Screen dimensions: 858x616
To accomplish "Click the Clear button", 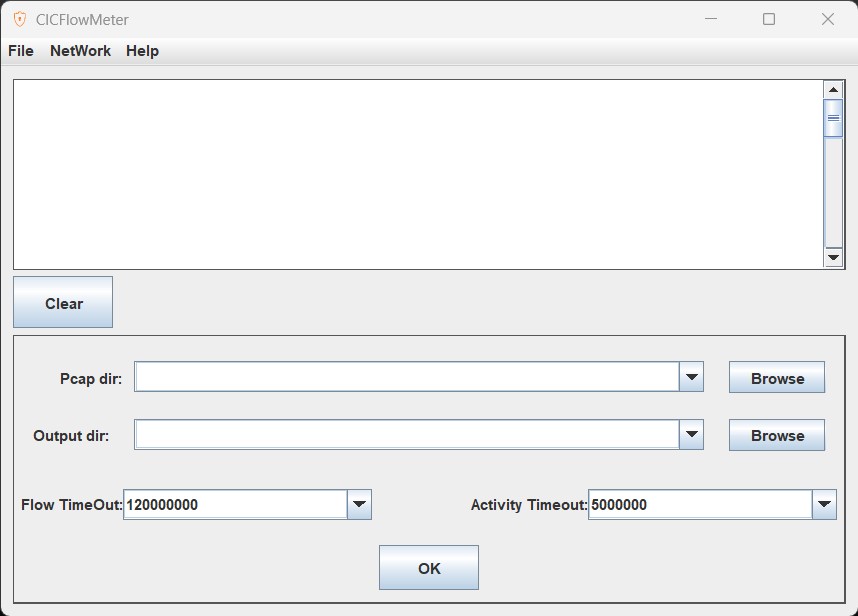I will (x=63, y=303).
